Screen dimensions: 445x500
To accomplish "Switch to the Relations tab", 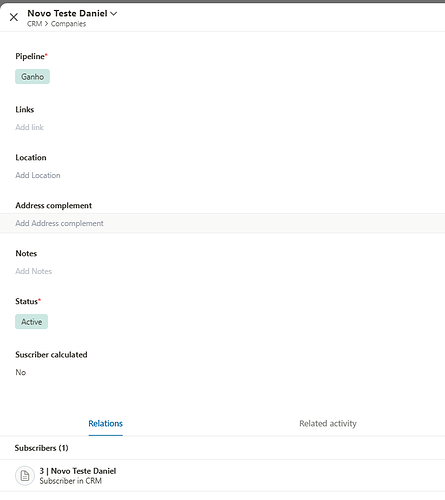I will (106, 423).
